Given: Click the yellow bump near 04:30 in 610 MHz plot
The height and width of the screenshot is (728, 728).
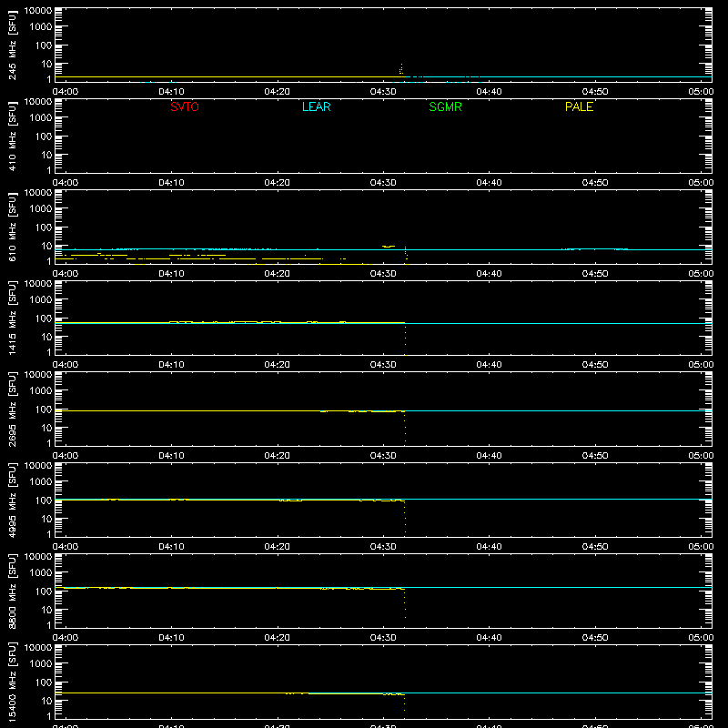Looking at the screenshot, I should pyautogui.click(x=389, y=246).
